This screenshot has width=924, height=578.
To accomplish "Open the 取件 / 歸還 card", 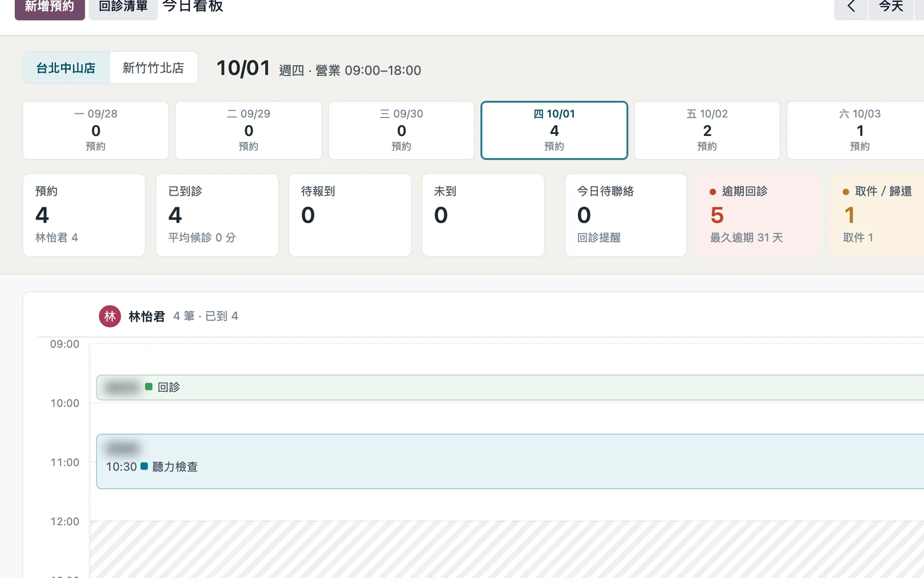I will (877, 215).
